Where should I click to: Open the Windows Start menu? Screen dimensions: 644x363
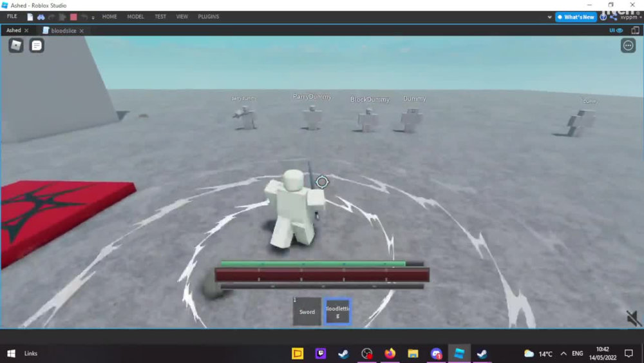12,353
